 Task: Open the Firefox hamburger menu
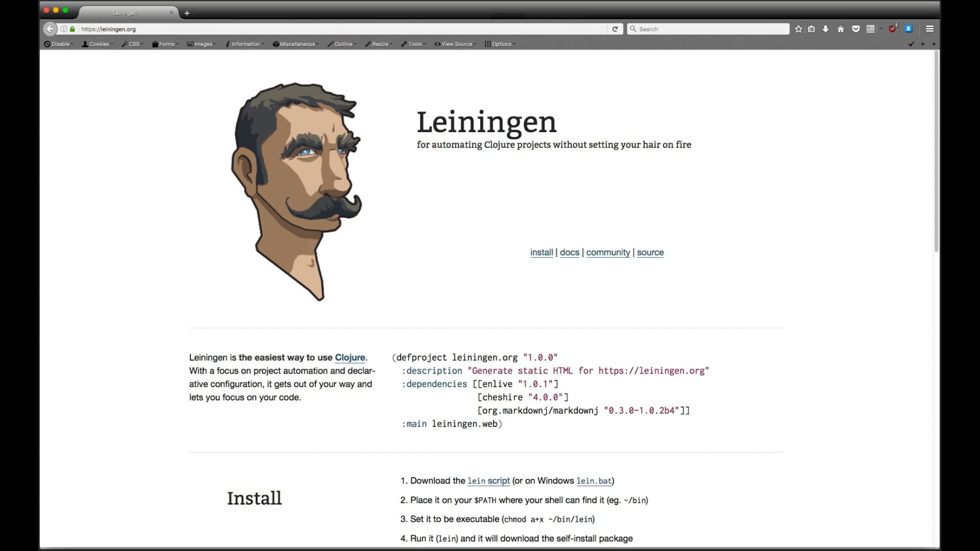[930, 29]
